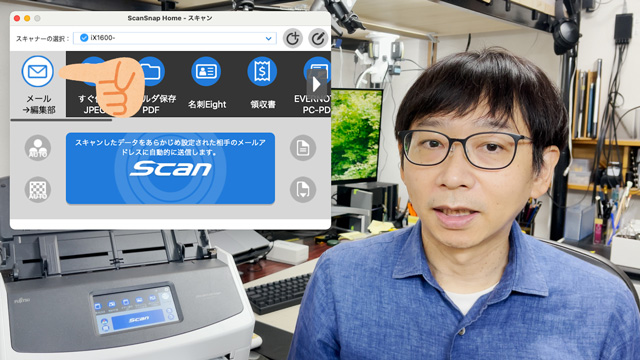Choose the フォルダ保存 PDF folder profile

151,72
